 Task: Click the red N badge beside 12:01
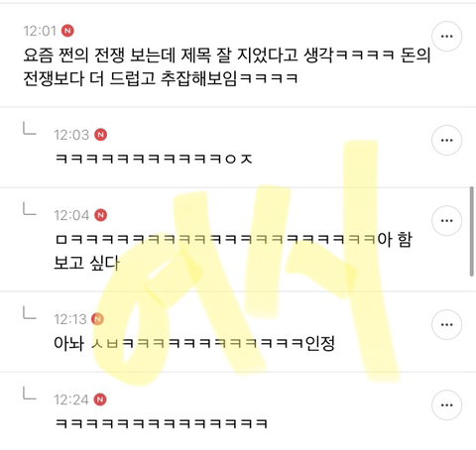tap(67, 31)
